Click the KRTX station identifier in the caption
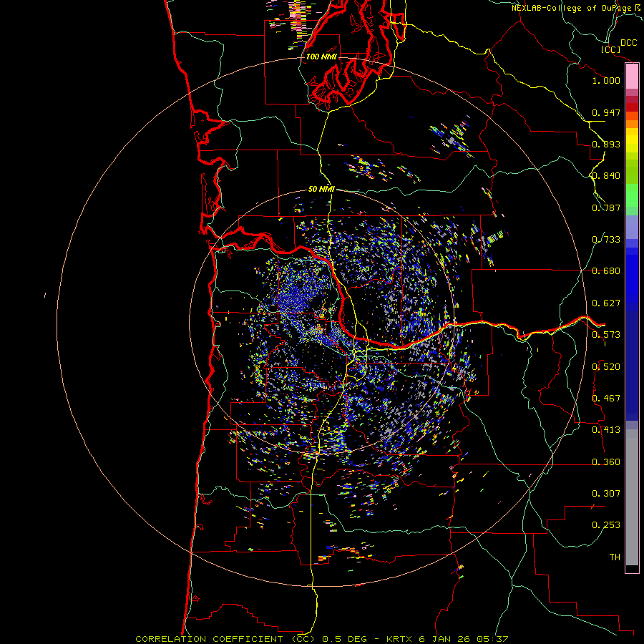This screenshot has height=644, width=644. click(399, 639)
